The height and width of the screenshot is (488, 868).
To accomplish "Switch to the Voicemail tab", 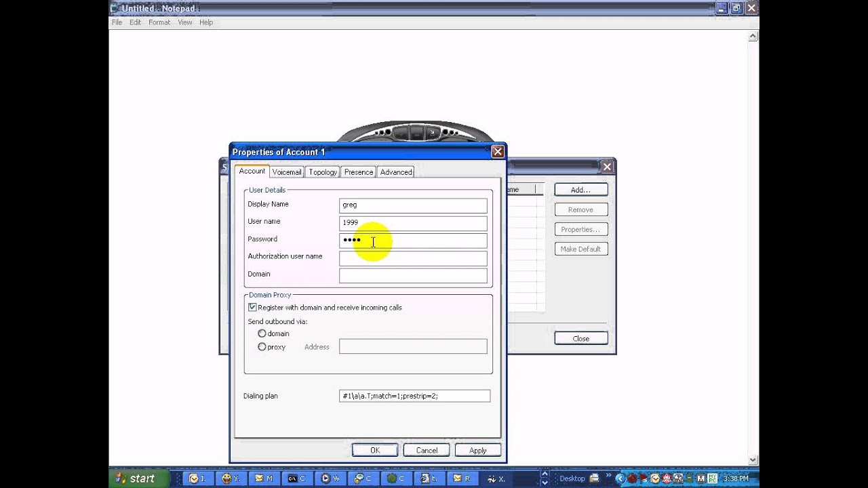I will click(x=287, y=172).
